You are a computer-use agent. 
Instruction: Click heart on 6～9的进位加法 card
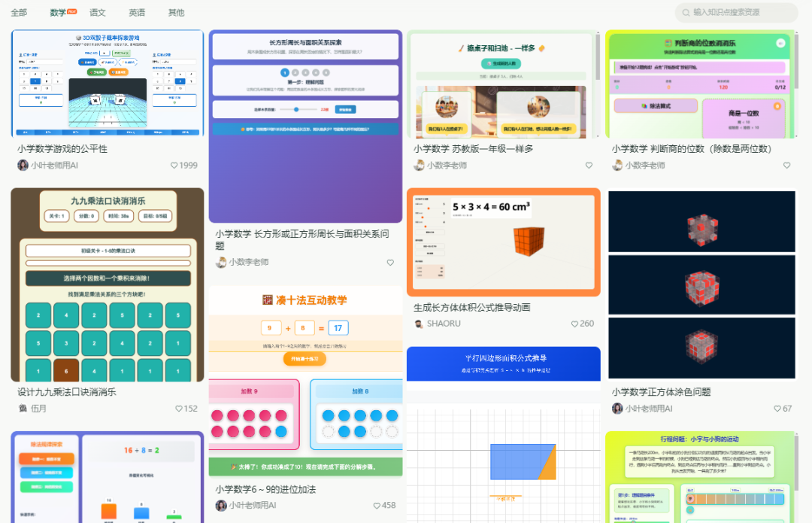point(377,506)
